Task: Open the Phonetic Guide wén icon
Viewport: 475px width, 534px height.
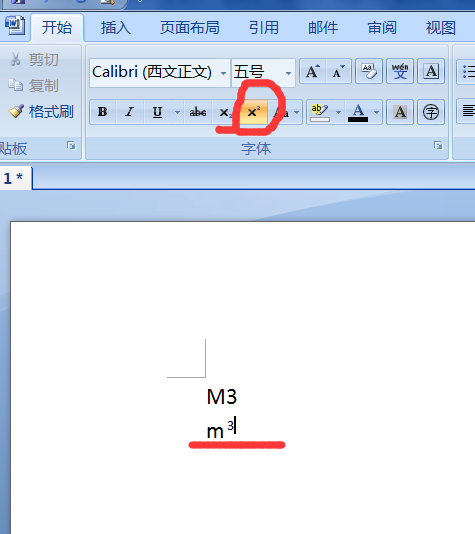Action: [x=400, y=71]
